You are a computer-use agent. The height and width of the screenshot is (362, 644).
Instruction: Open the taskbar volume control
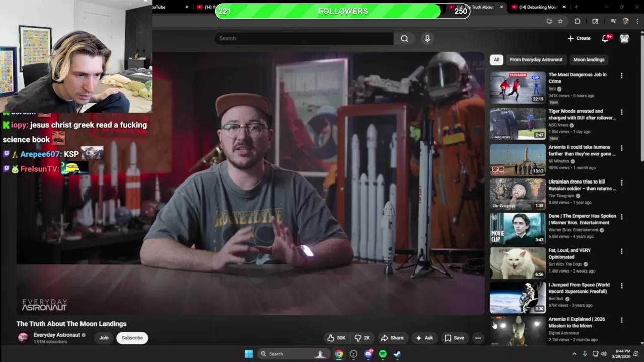click(603, 354)
